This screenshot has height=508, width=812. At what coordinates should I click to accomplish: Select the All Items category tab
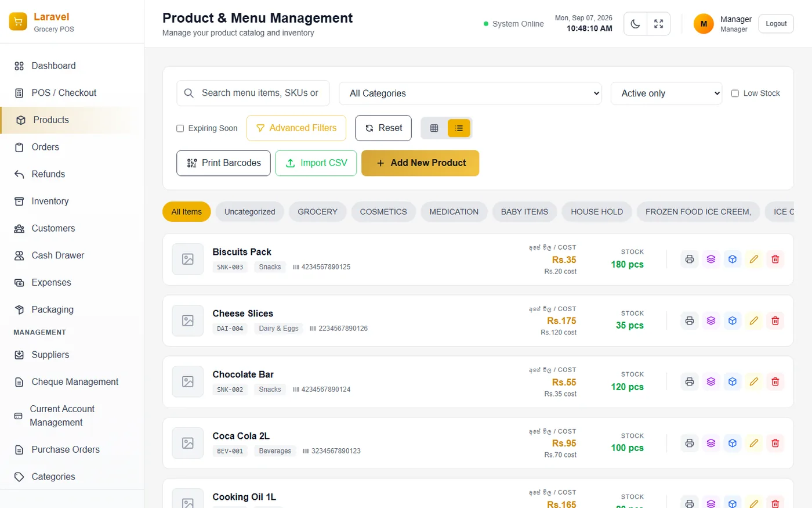tap(187, 212)
